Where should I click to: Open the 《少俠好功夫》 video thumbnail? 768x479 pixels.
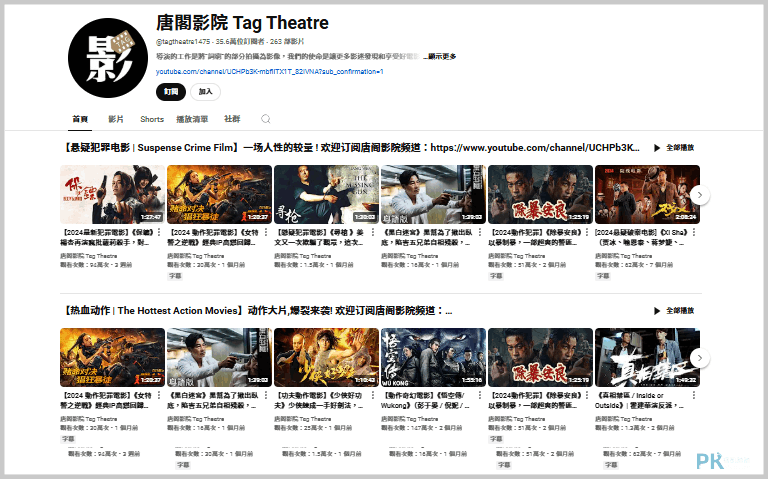(326, 358)
